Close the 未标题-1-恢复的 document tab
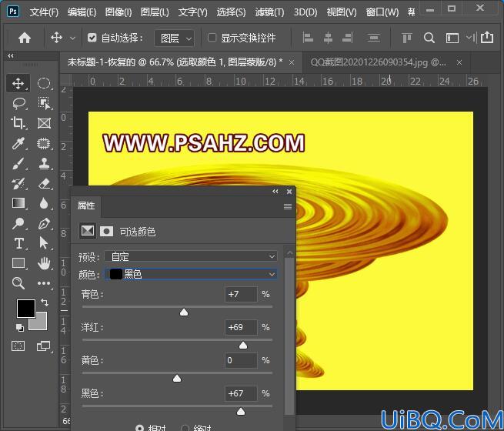This screenshot has height=431, width=504. tap(292, 62)
